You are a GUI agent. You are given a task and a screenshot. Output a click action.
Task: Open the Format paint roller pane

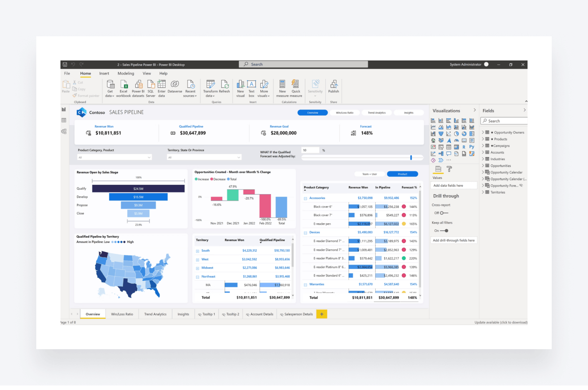click(449, 169)
